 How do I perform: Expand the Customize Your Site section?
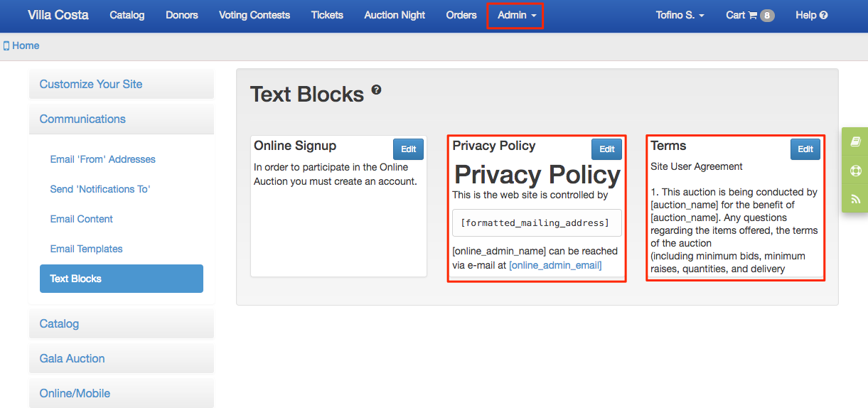click(122, 84)
